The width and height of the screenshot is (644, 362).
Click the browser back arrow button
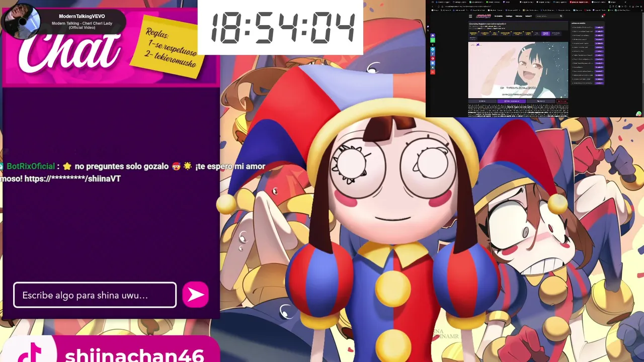click(x=433, y=7)
